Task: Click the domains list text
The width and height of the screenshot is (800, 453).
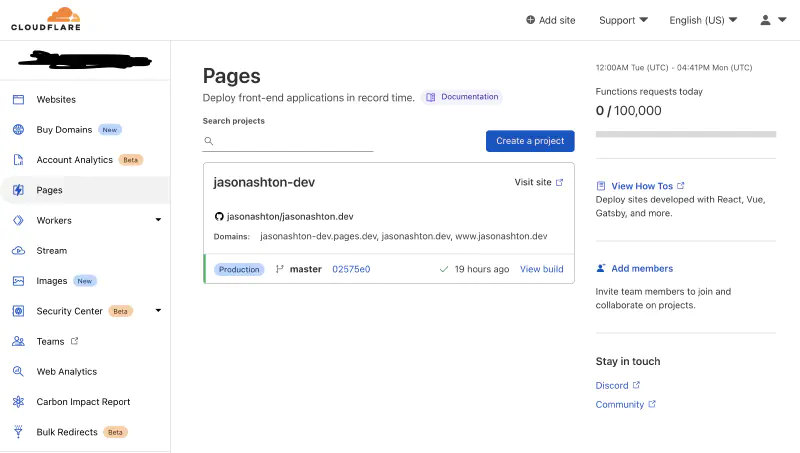Action: pyautogui.click(x=404, y=236)
